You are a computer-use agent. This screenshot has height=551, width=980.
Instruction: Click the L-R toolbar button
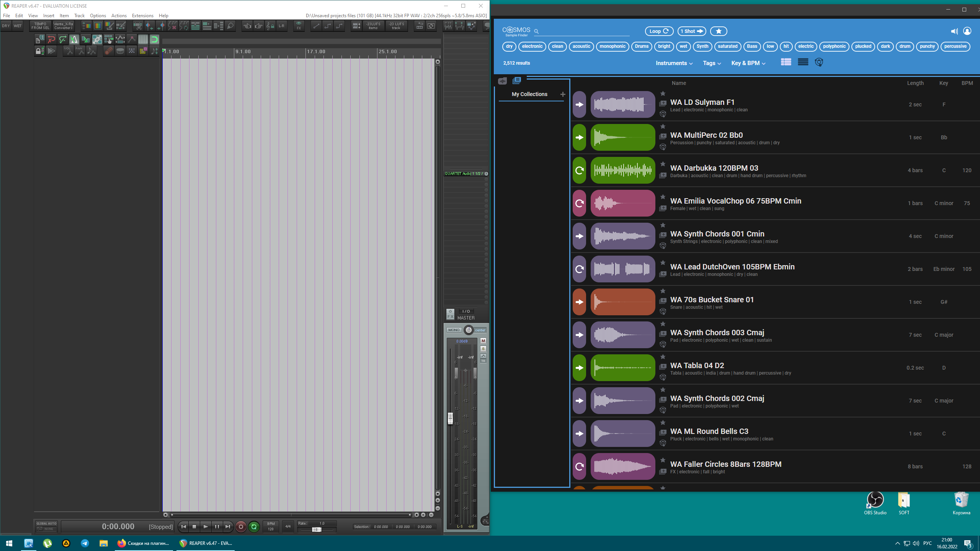281,26
